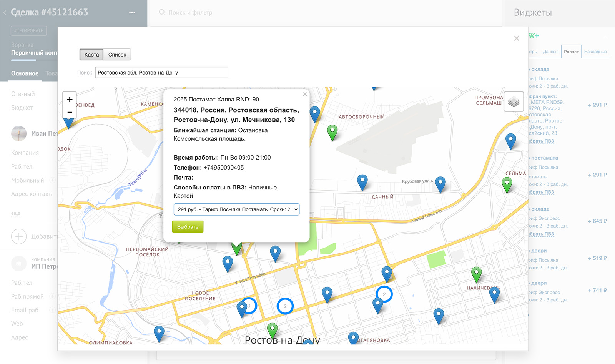The image size is (615, 364).
Task: Open the map layers switcher
Action: click(x=514, y=102)
